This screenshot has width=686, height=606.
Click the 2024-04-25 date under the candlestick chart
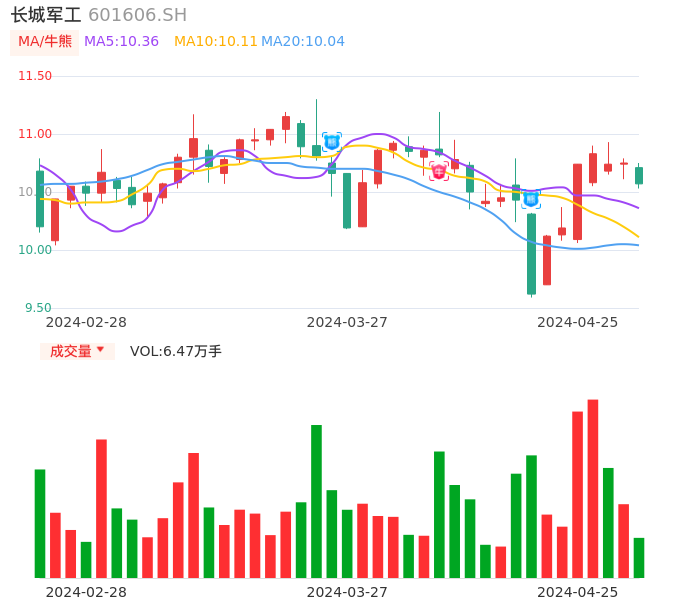578,322
